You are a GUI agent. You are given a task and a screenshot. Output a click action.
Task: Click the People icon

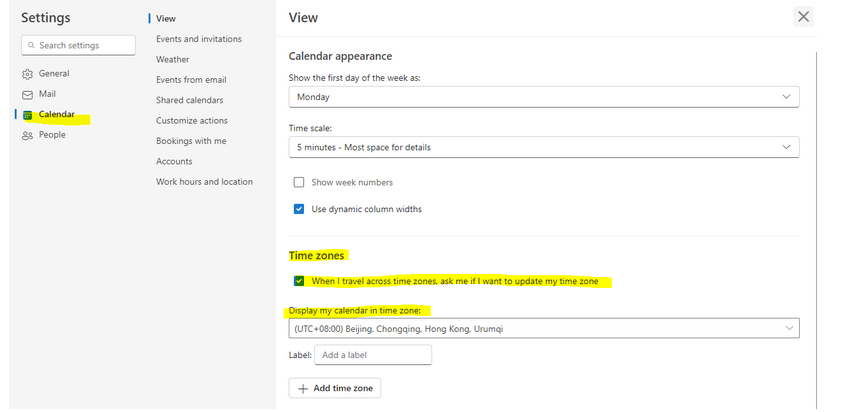pyautogui.click(x=28, y=135)
